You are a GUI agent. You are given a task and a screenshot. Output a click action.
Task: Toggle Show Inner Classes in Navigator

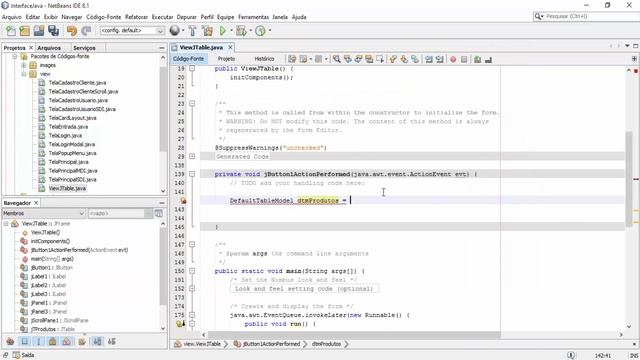tap(67, 341)
